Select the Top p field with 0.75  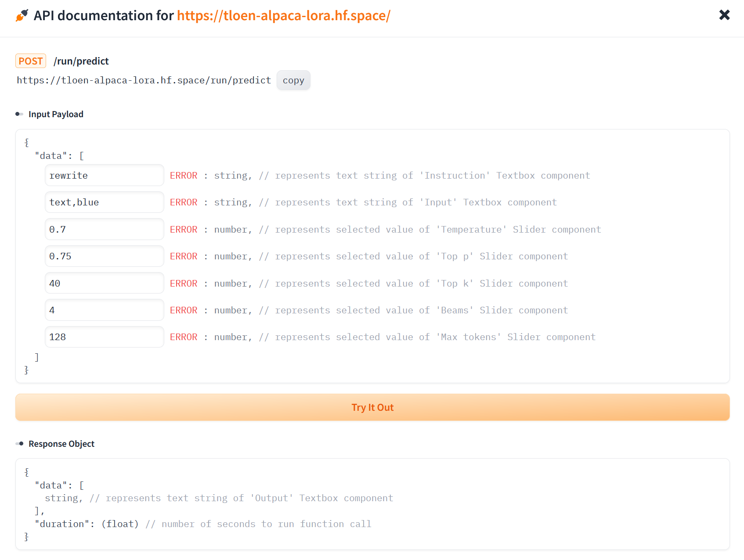pyautogui.click(x=104, y=256)
